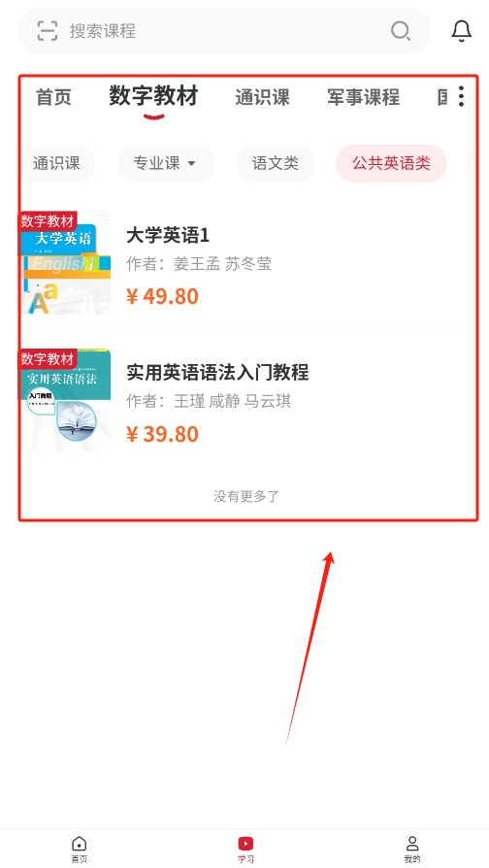This screenshot has height=868, width=489.
Task: Switch to the 首页 top tab
Action: 53,97
